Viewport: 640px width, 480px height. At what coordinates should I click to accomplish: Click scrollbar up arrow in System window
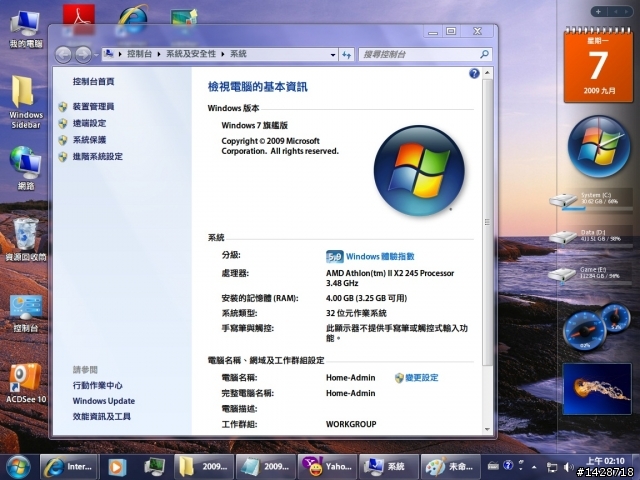click(x=487, y=73)
